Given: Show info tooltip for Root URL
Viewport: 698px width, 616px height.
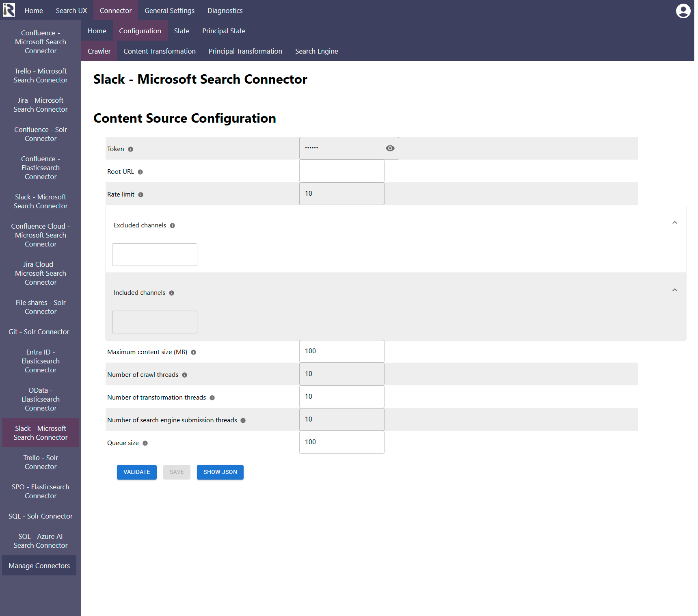Looking at the screenshot, I should pyautogui.click(x=140, y=172).
